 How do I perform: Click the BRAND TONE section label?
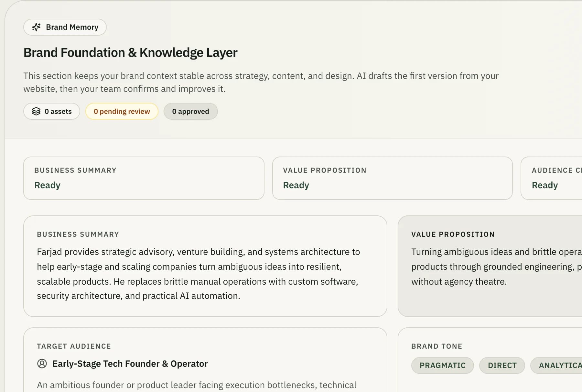point(437,346)
